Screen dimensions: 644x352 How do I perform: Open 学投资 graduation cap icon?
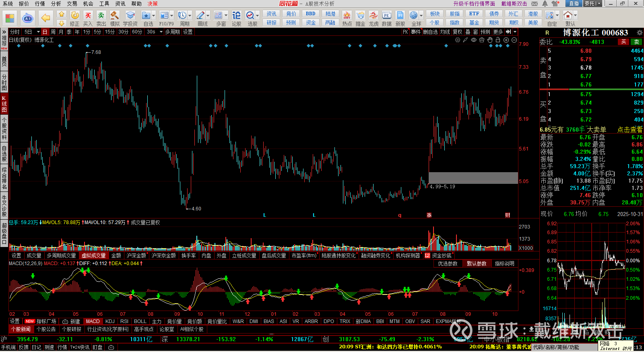click(130, 15)
